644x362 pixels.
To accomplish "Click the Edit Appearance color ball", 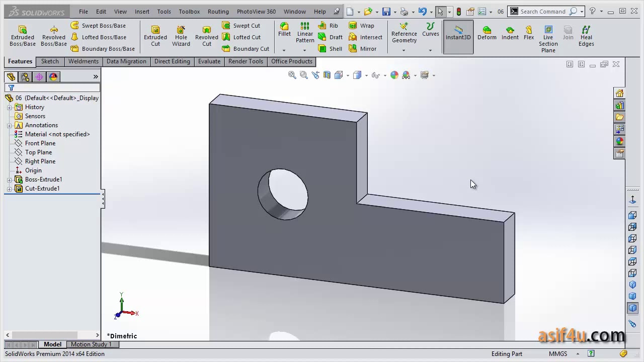I will pyautogui.click(x=394, y=75).
